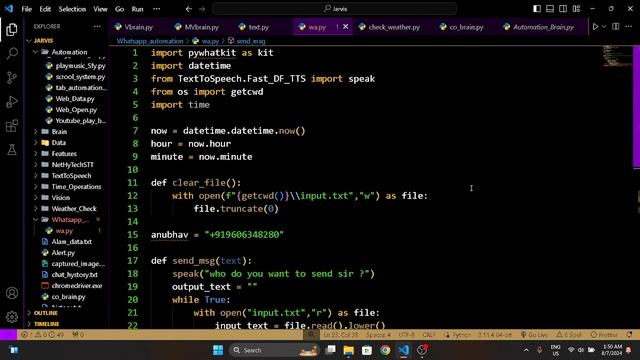The height and width of the screenshot is (360, 640).
Task: Open the Selection menu
Action: click(72, 9)
